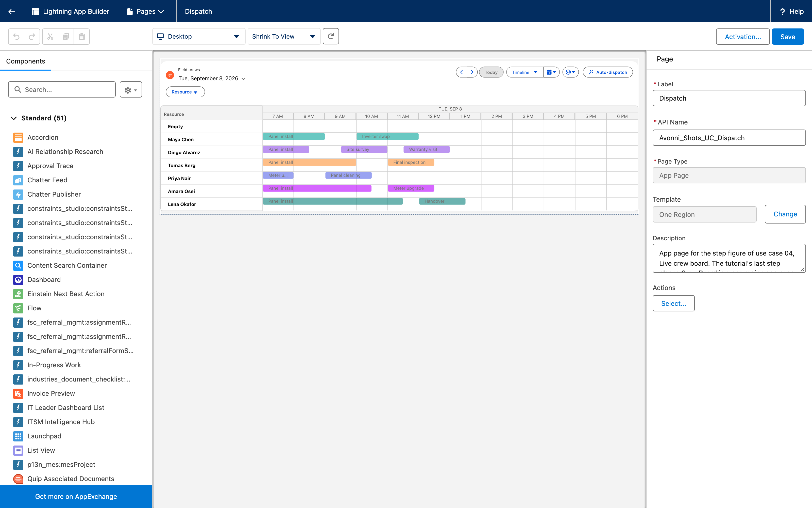Image resolution: width=812 pixels, height=508 pixels.
Task: Click the Save button
Action: 787,37
